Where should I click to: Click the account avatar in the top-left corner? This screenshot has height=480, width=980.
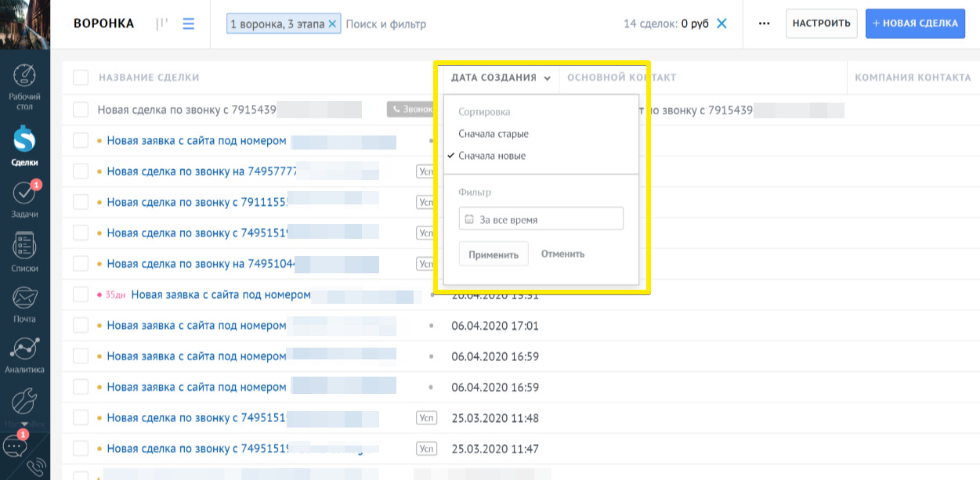pos(25,24)
